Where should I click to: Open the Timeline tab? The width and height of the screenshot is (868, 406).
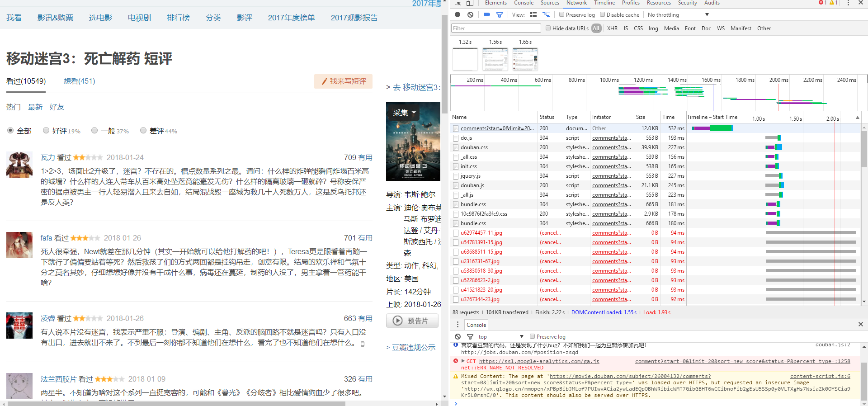point(604,3)
